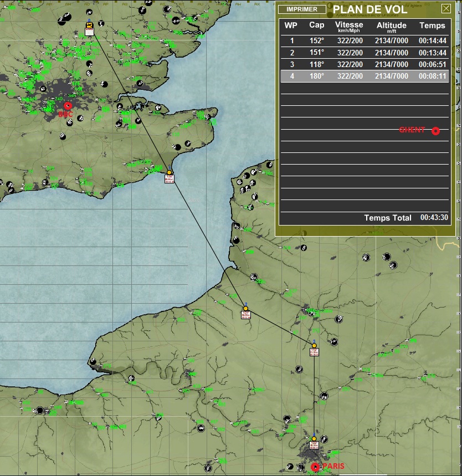Image resolution: width=462 pixels, height=476 pixels.
Task: Click altitude 2134/7000 in waypoint 3 row
Action: 392,64
